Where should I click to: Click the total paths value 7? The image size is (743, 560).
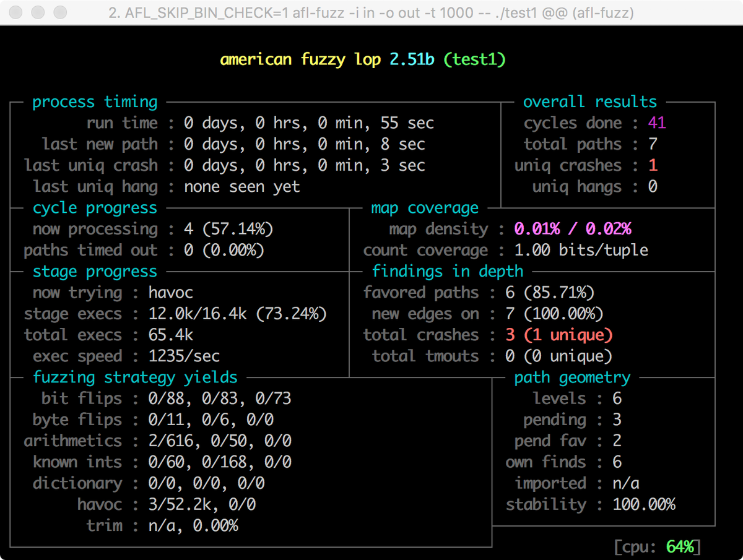[653, 144]
